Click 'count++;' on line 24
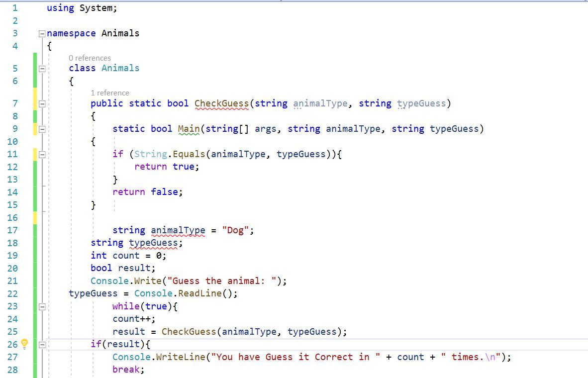The image size is (588, 378). coord(134,319)
